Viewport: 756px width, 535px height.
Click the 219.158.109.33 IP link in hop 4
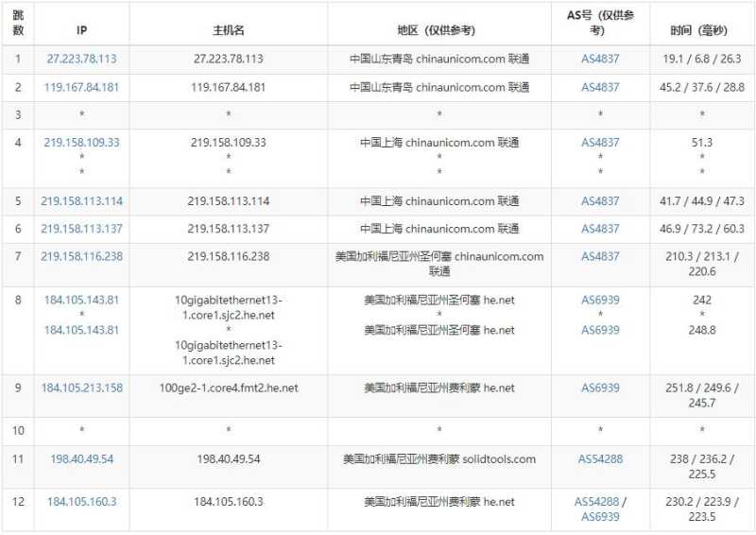(x=81, y=143)
